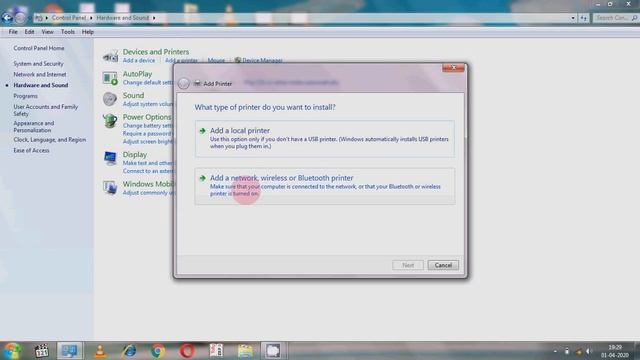Launch Google Chrome from taskbar
640x360 pixels.
coord(158,351)
